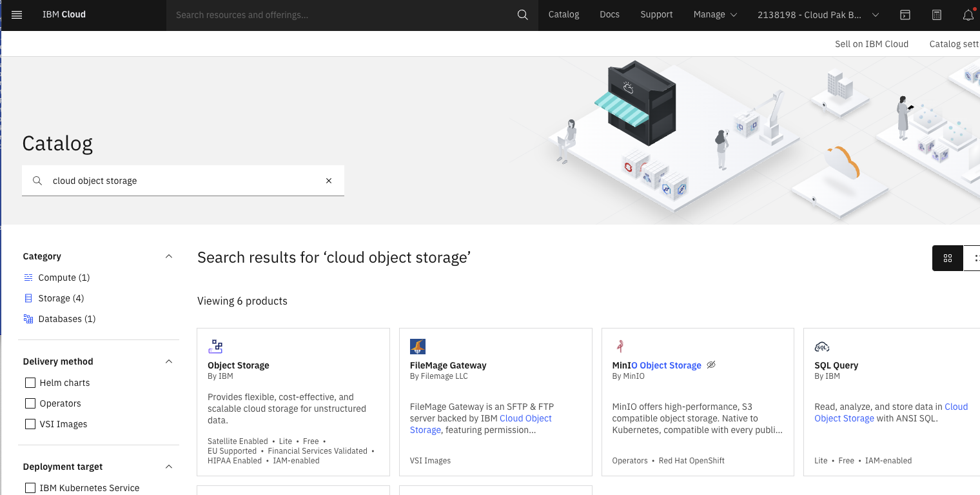Image resolution: width=980 pixels, height=495 pixels.
Task: Open the IBM Cloud Shell icon
Action: pos(905,15)
